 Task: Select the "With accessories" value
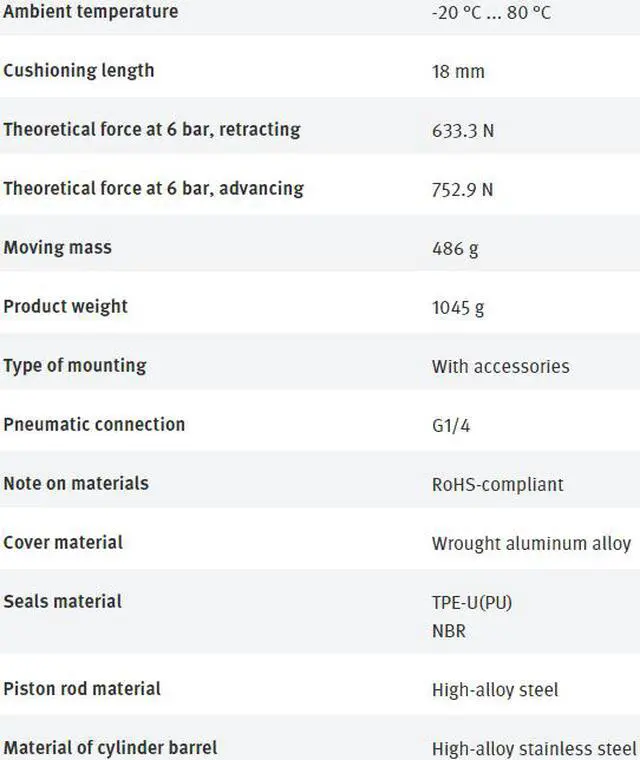click(x=500, y=367)
